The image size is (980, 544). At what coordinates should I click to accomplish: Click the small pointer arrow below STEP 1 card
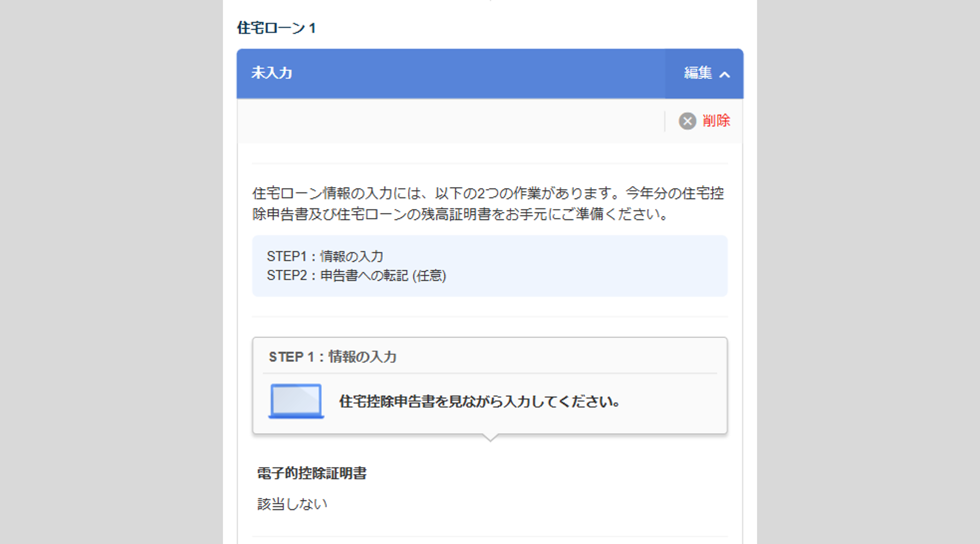(x=490, y=437)
